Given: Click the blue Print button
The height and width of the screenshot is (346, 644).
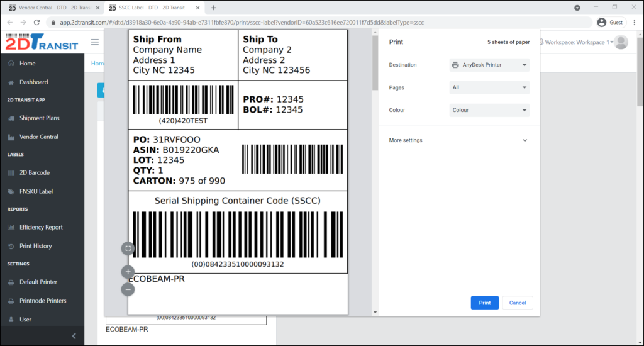Looking at the screenshot, I should coord(485,303).
